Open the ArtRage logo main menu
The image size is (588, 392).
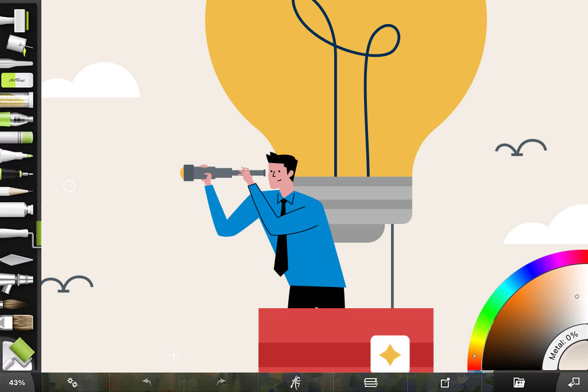tap(296, 382)
